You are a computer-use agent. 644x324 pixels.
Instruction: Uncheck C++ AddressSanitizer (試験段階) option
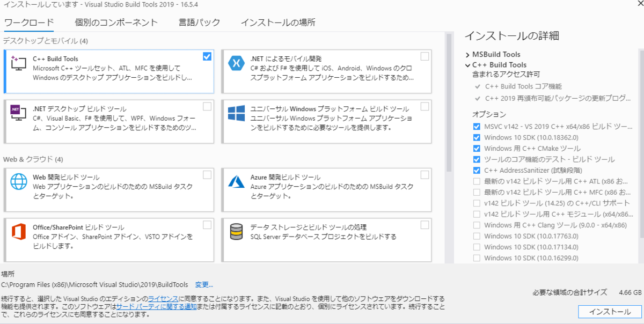click(477, 170)
